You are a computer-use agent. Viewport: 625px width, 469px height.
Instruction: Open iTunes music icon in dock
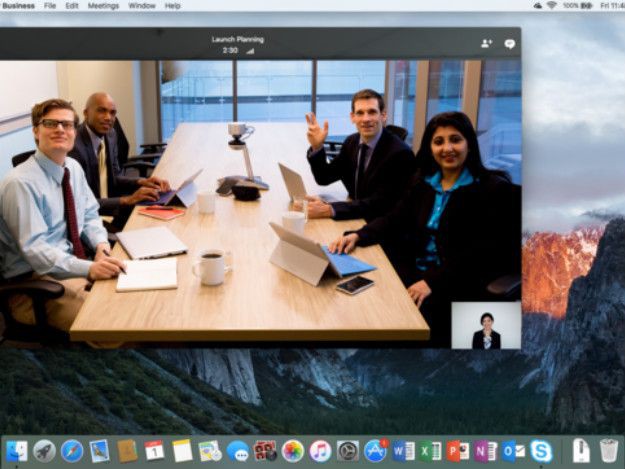tap(320, 451)
